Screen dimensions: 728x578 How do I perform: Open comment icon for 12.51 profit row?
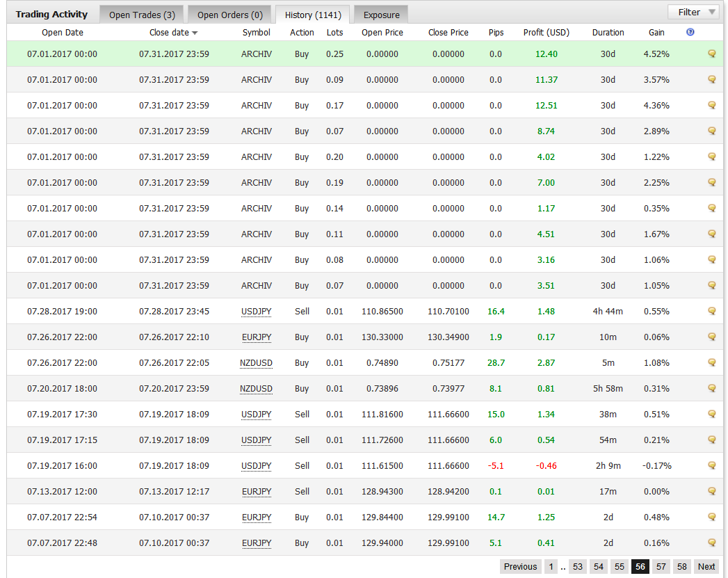711,105
